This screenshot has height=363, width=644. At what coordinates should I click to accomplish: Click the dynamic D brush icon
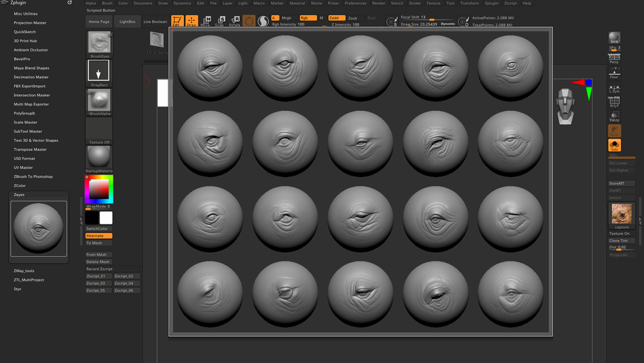point(463,21)
